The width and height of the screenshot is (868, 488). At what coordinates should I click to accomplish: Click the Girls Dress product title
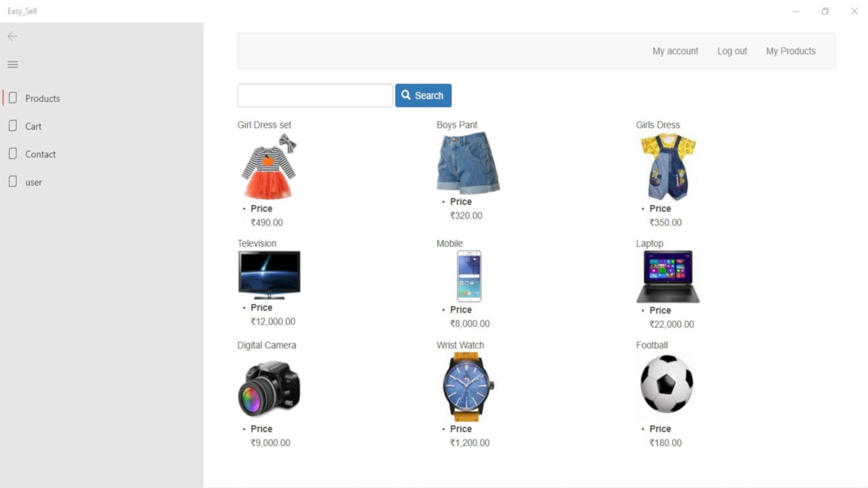(658, 125)
